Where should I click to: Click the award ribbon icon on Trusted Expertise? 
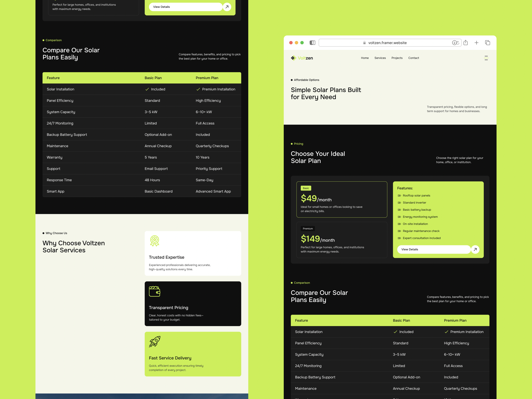pyautogui.click(x=155, y=241)
